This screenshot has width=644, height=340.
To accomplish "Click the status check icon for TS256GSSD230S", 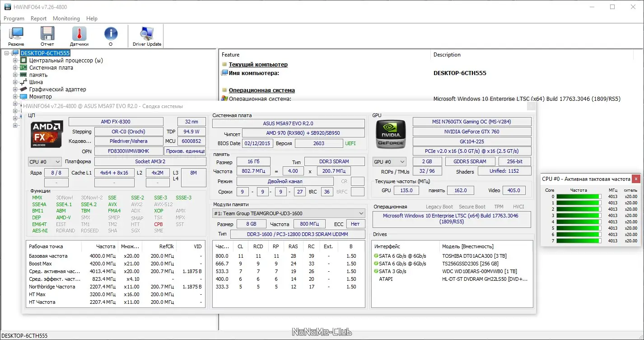I will (x=376, y=264).
